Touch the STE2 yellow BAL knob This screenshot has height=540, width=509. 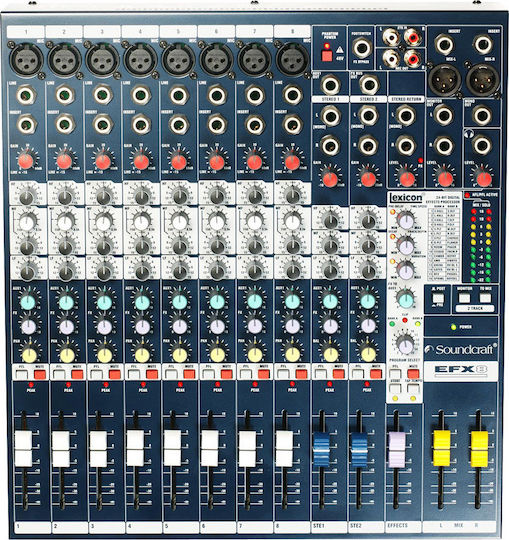point(368,355)
